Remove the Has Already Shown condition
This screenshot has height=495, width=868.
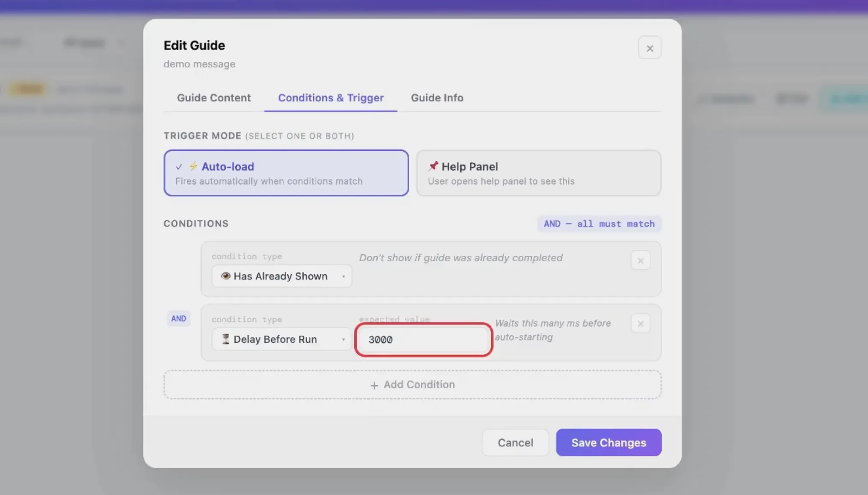click(x=640, y=261)
